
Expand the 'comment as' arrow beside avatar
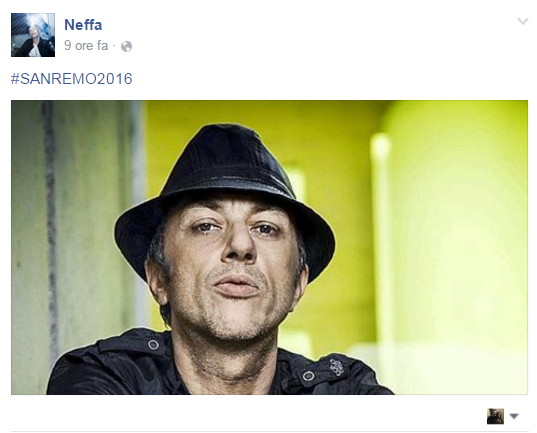point(514,417)
